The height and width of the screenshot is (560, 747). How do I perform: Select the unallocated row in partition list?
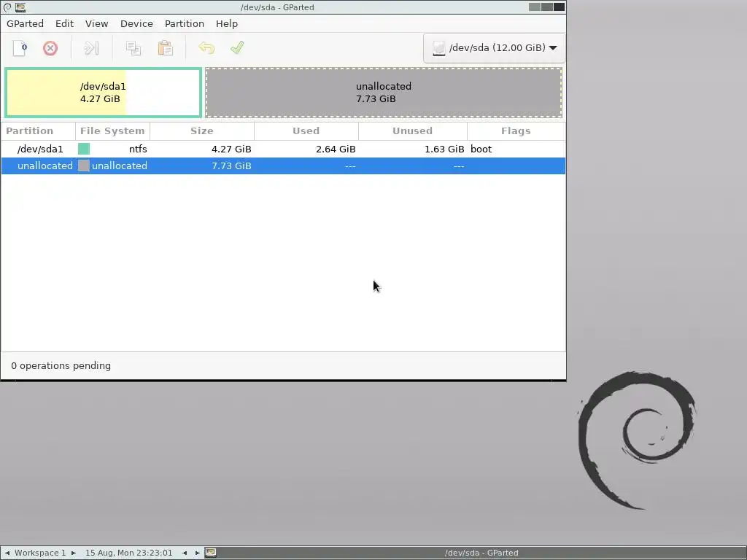[283, 166]
